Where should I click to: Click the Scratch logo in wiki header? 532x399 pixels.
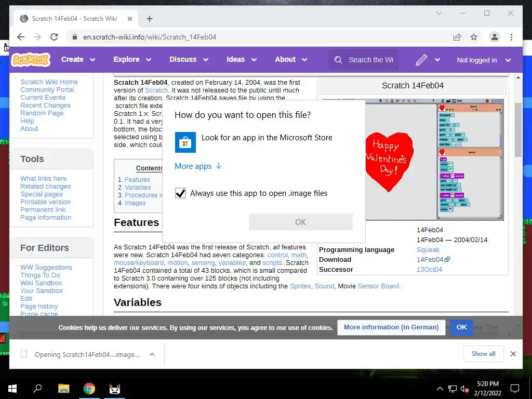click(31, 60)
